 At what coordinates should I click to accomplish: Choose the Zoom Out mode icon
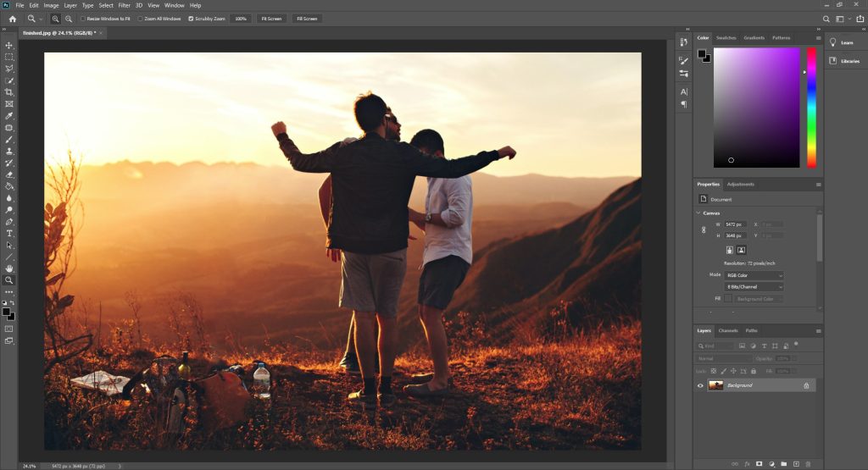pos(69,19)
